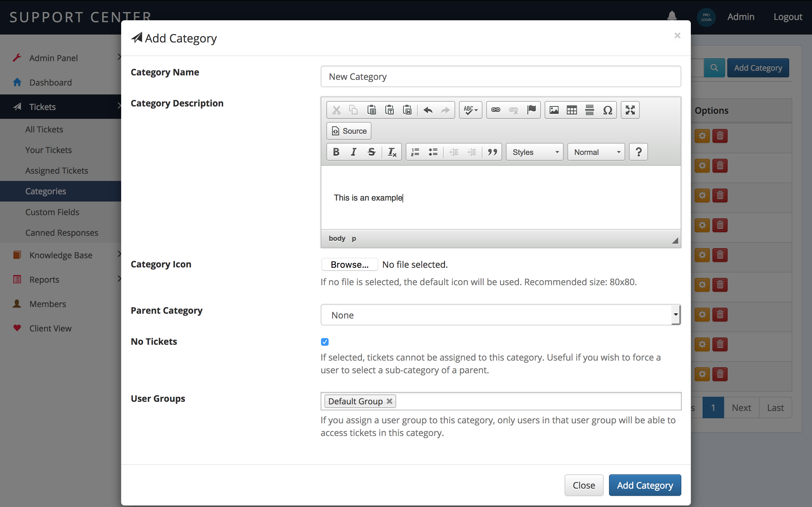Click the insert link icon
Screen dimensions: 812x507
coord(495,110)
